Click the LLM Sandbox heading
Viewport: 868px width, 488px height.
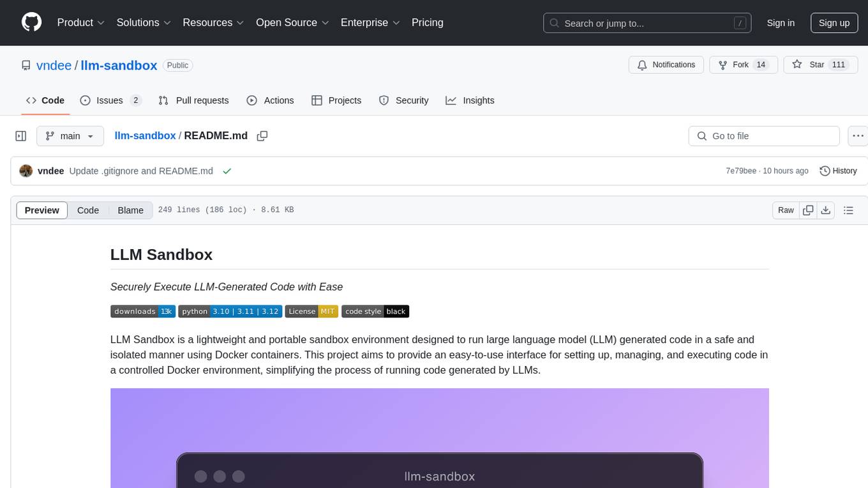pyautogui.click(x=161, y=254)
